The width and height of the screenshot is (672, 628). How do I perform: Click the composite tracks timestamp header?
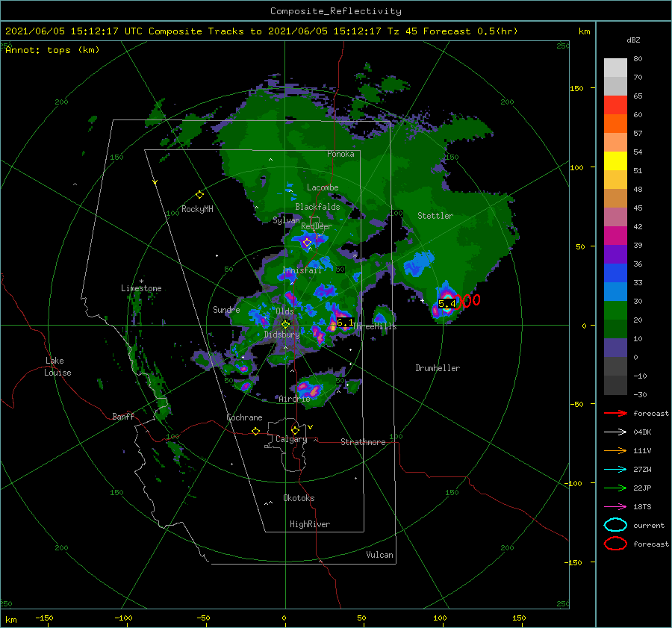tap(261, 31)
